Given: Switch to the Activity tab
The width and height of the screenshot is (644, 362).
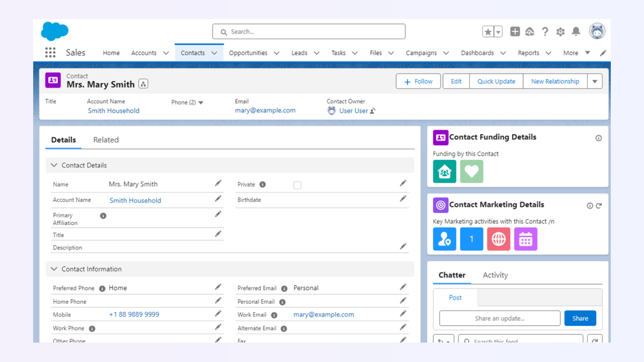Looking at the screenshot, I should tap(495, 275).
